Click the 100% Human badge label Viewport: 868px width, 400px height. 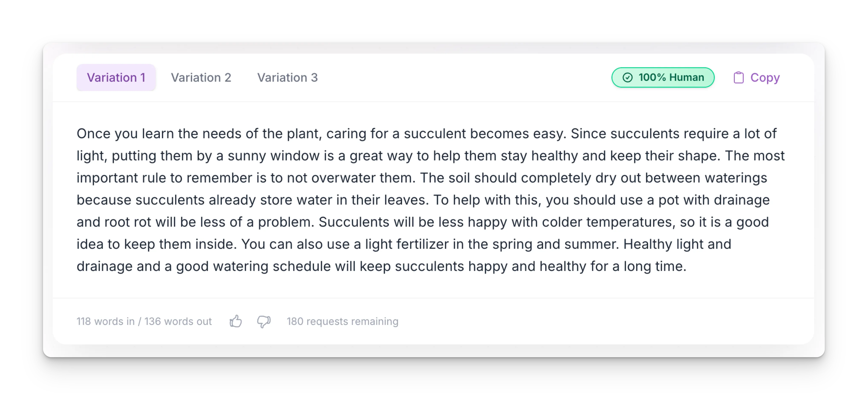coord(671,78)
